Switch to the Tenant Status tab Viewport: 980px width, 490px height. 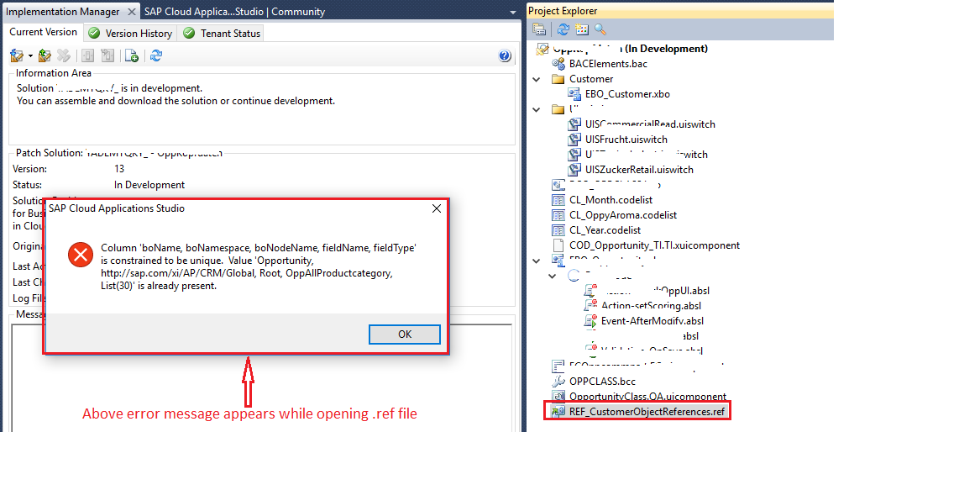coord(222,33)
